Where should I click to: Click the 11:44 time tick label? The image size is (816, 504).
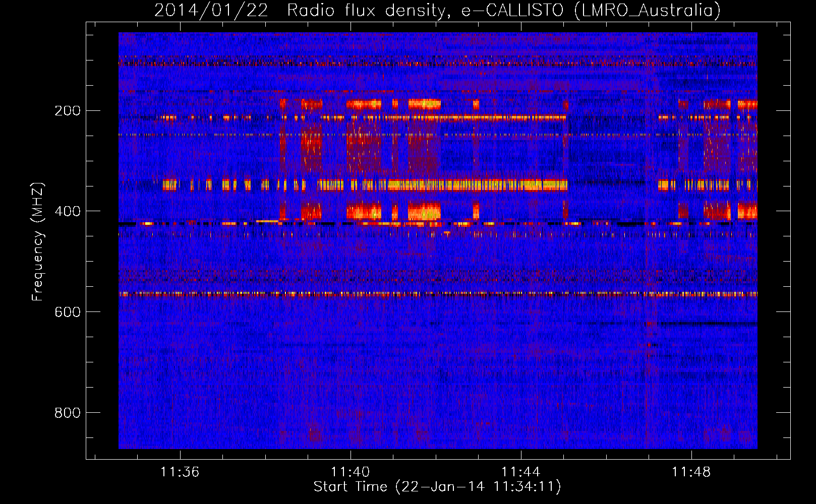[520, 472]
